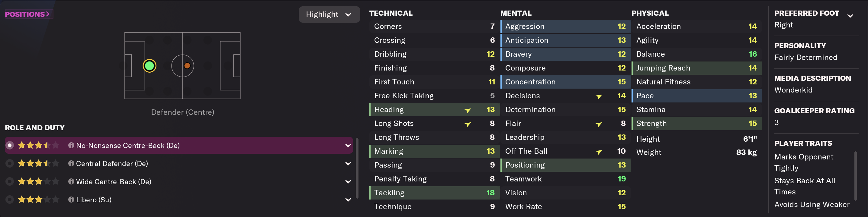Click the info icon beside Central Defender
868x217 pixels.
click(x=71, y=164)
